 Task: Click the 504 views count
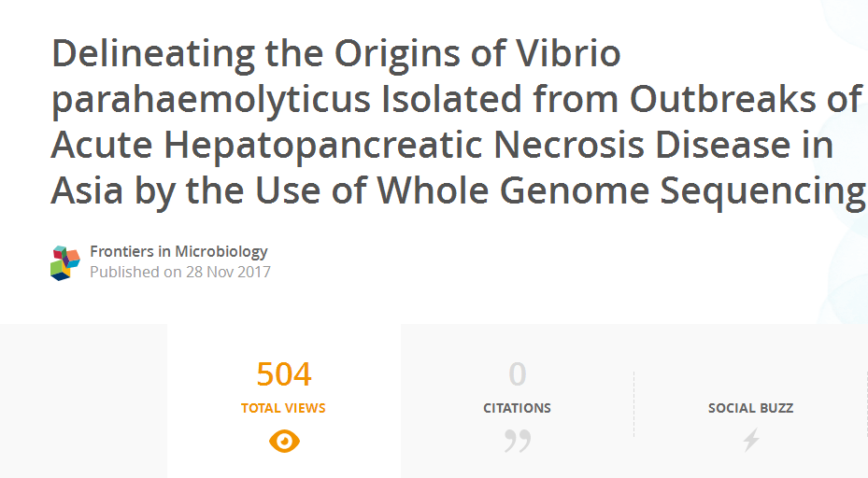(284, 375)
